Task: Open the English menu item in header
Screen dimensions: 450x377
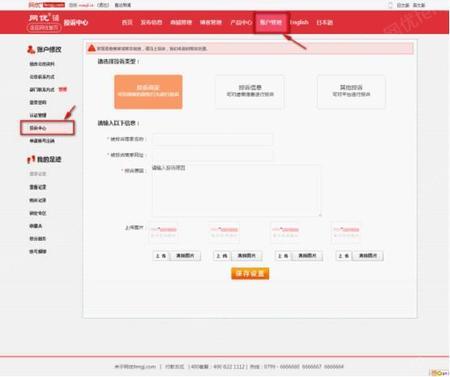Action: click(x=299, y=22)
